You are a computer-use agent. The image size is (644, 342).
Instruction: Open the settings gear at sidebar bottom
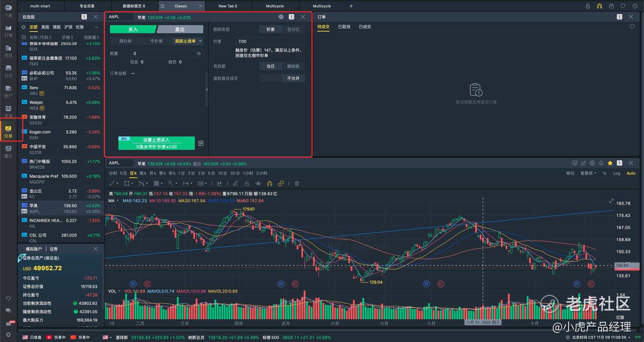pyautogui.click(x=8, y=335)
